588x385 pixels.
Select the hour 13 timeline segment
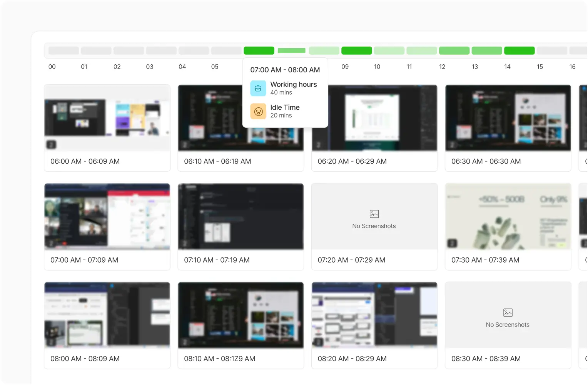point(487,50)
